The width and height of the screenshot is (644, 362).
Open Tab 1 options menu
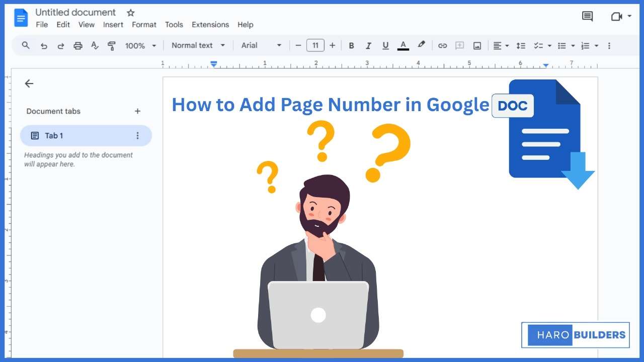tap(137, 136)
